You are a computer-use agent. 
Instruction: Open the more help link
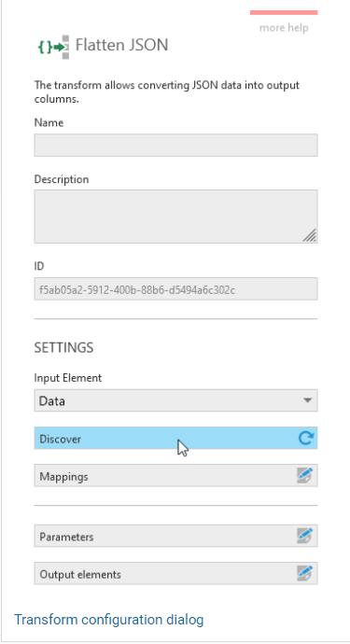284,28
